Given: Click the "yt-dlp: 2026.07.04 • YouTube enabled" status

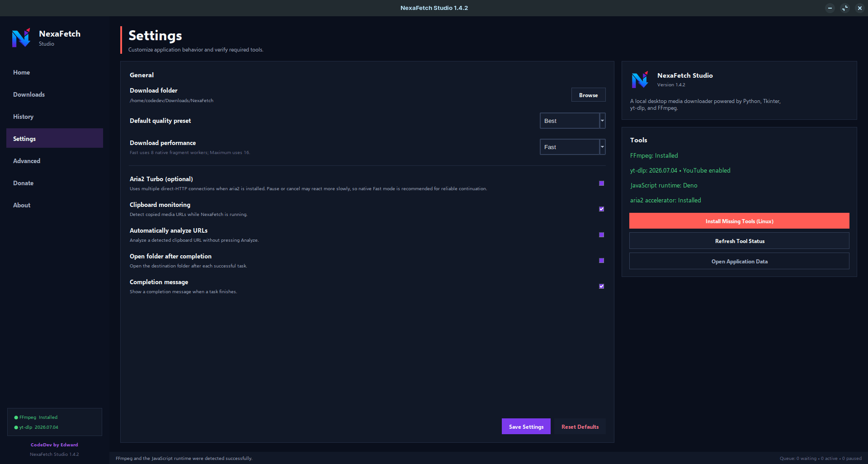Looking at the screenshot, I should click(x=680, y=170).
